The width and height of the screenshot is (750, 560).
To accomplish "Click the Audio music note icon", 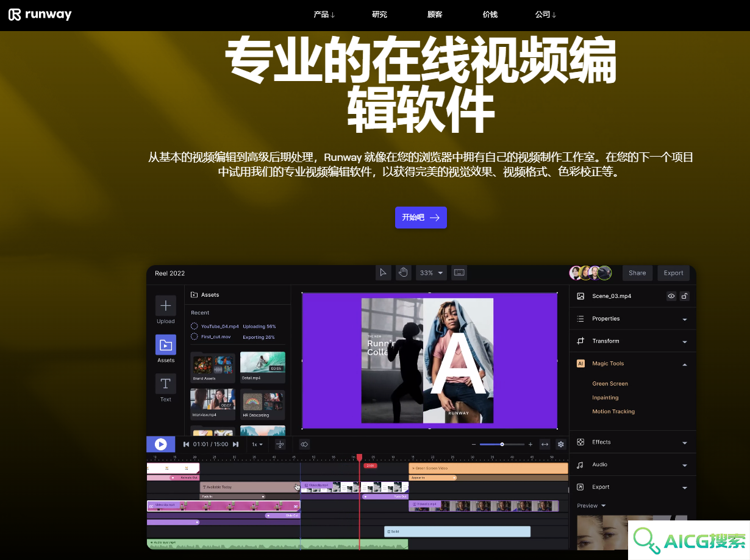I will pos(580,464).
